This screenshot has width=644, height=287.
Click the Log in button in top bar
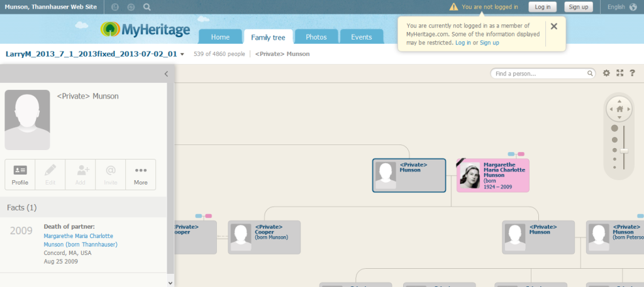pos(543,7)
